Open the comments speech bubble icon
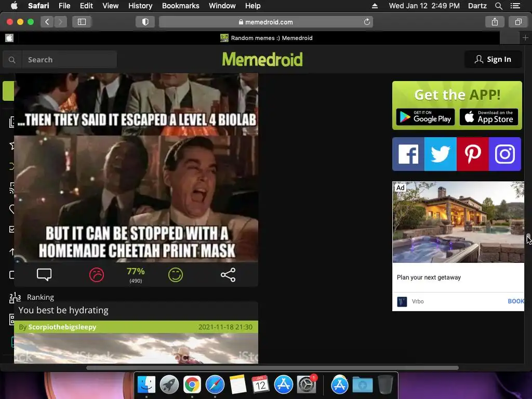The width and height of the screenshot is (532, 399). tap(44, 274)
